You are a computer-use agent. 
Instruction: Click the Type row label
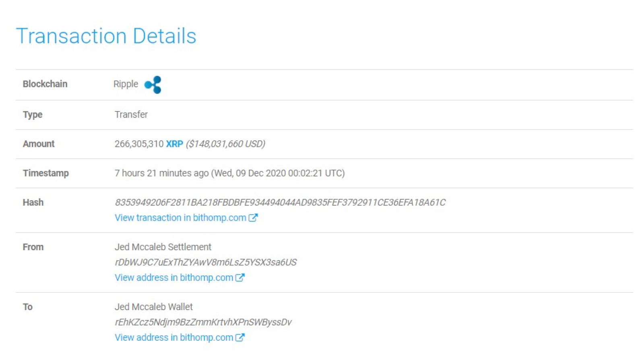tap(33, 115)
